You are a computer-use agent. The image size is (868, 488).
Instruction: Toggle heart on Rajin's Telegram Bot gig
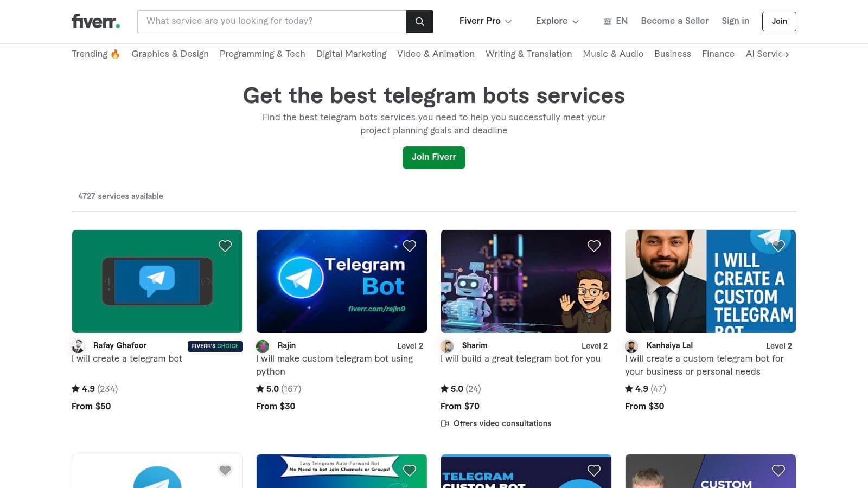[x=410, y=246]
